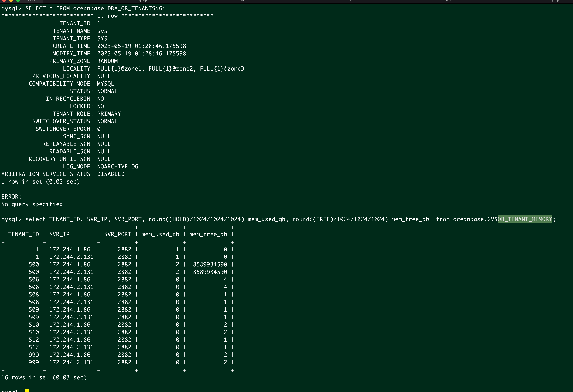This screenshot has height=392, width=573.
Task: Click the SYNC_SCN NULL value
Action: coord(104,136)
